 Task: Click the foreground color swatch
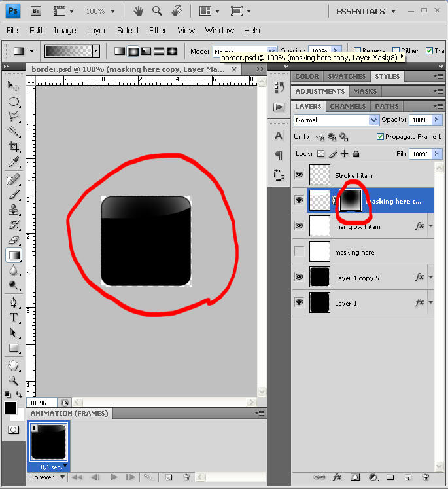10,408
